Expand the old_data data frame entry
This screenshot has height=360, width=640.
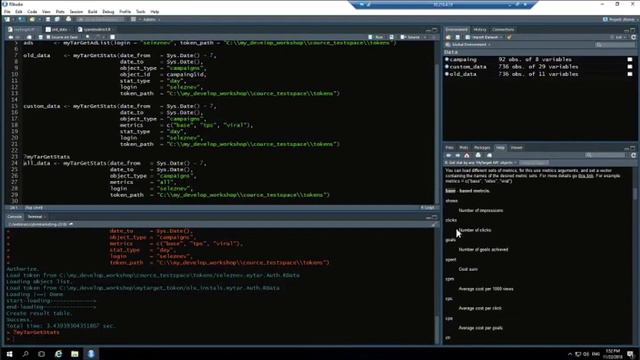[x=447, y=74]
